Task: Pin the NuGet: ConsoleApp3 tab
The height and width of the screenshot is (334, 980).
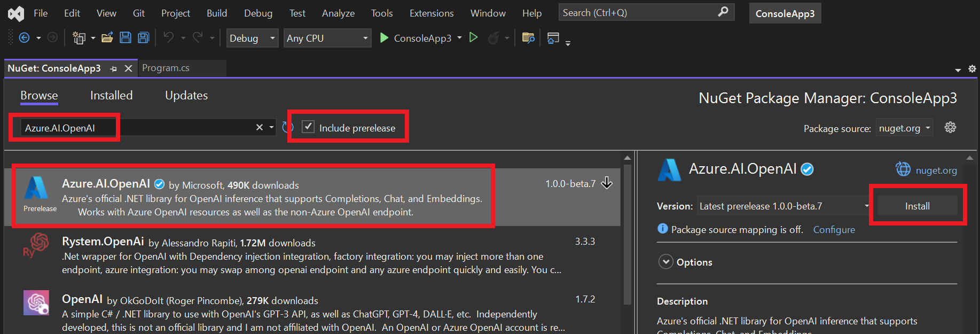Action: [x=113, y=68]
